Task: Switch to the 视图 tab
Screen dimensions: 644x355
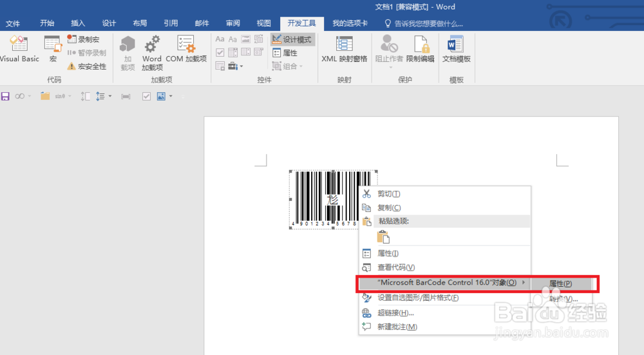Action: coord(263,23)
